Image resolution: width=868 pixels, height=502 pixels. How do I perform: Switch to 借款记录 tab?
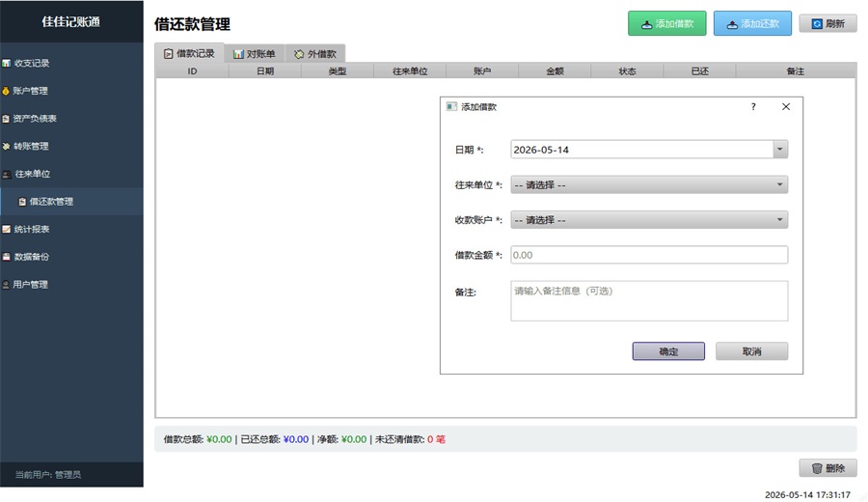point(189,54)
